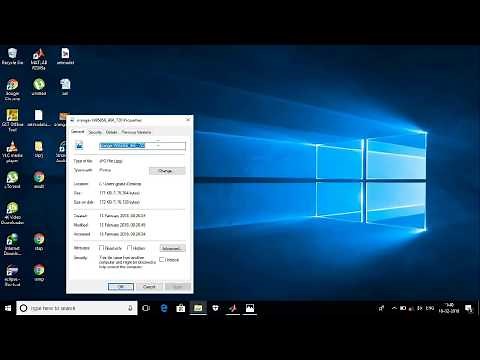Select the eclipse Shortcut desktop icon
Viewport: 480px width, 360px height.
[12, 275]
